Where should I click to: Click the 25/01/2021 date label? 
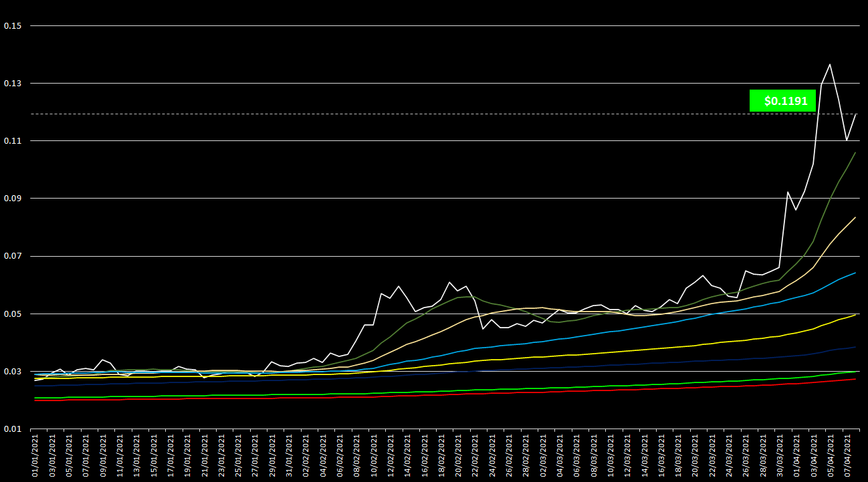[239, 456]
